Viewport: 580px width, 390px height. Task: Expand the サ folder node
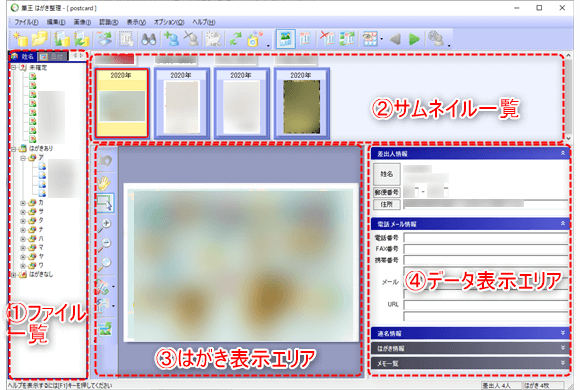(x=23, y=212)
